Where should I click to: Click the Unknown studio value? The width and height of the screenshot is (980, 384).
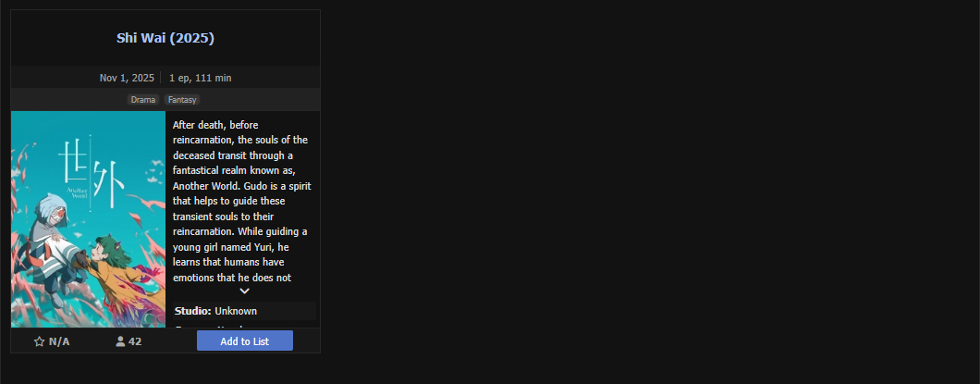(236, 311)
